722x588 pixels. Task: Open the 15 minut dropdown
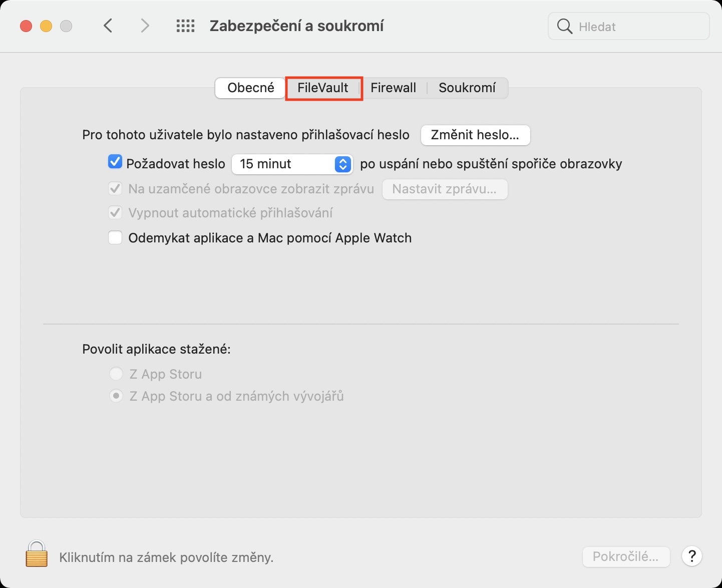(x=292, y=164)
